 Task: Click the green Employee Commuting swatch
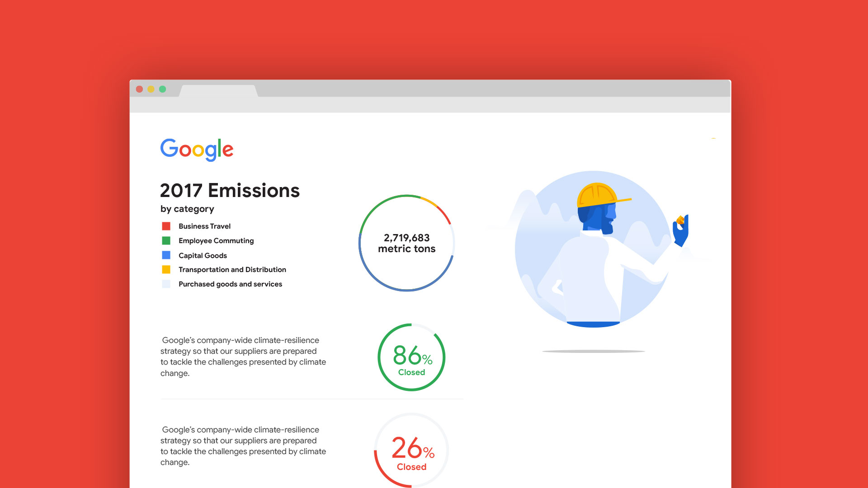click(166, 240)
